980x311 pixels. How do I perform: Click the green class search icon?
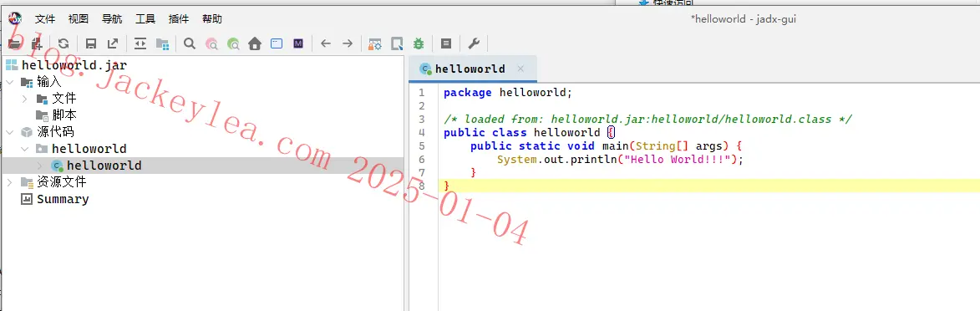(x=233, y=43)
